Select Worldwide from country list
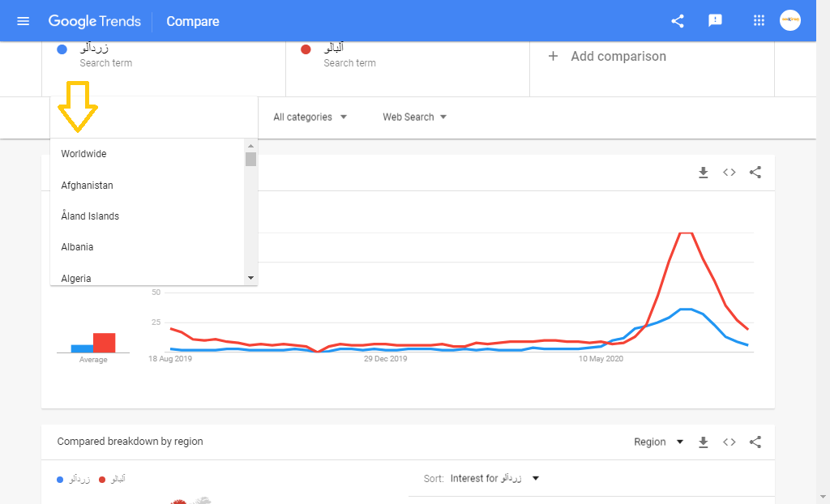This screenshot has height=504, width=830. (83, 154)
